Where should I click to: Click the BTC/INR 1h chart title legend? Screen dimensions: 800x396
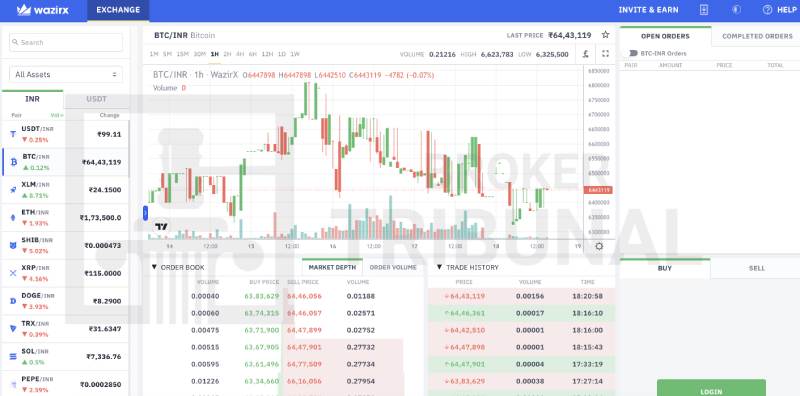click(196, 75)
